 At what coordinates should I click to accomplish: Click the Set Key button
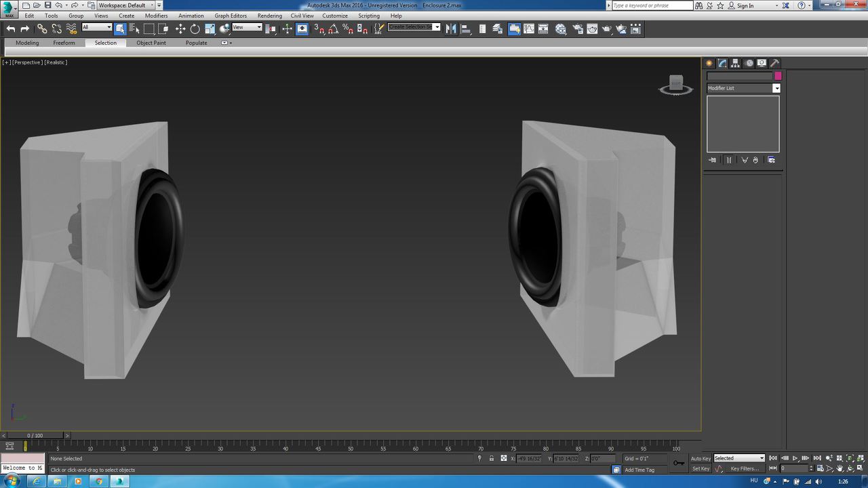tap(701, 468)
